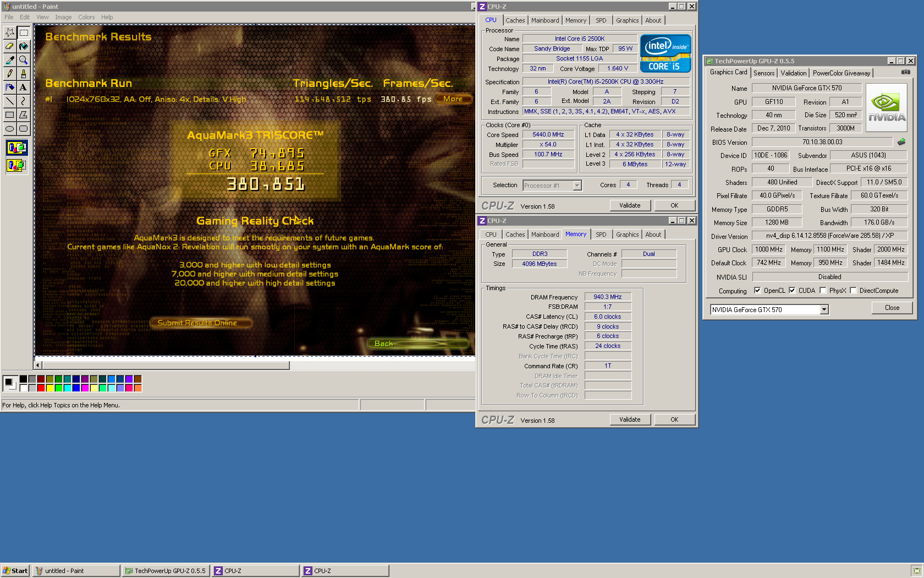Select the yellow color swatch in Paint palette

tap(50, 388)
